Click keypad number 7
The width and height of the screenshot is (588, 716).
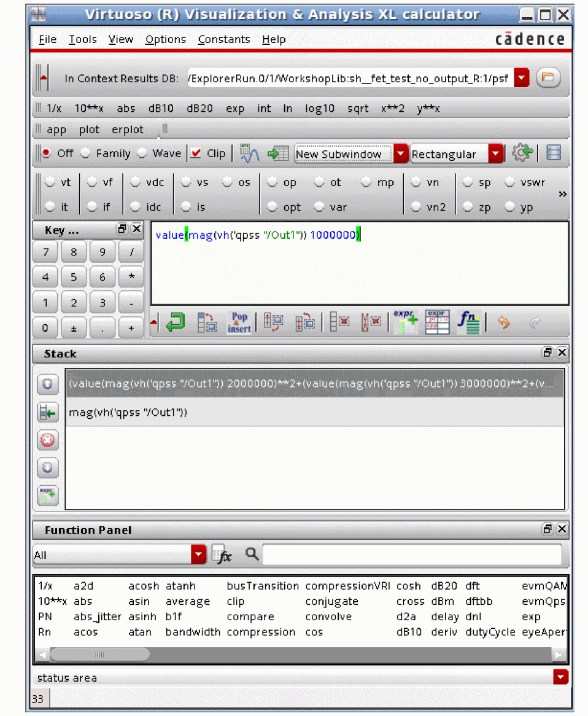tap(45, 252)
